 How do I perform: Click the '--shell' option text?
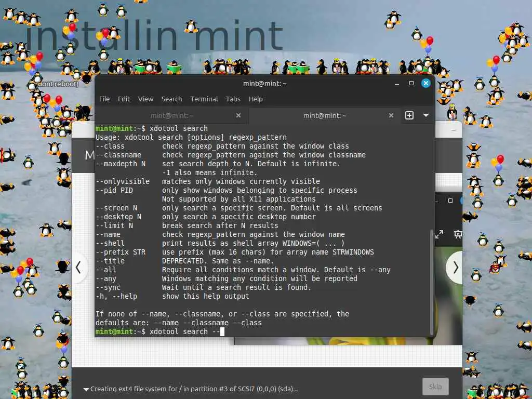[x=110, y=243]
